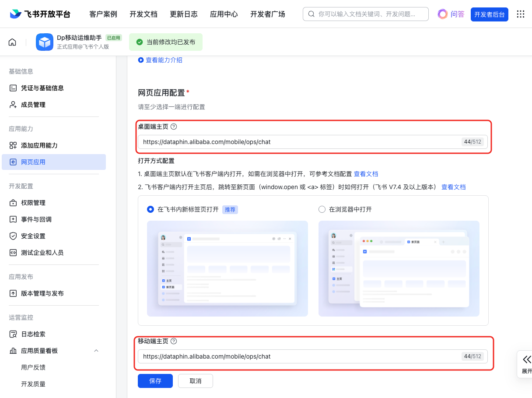Click the 添加应用能力 icon
The image size is (532, 398).
click(x=13, y=145)
